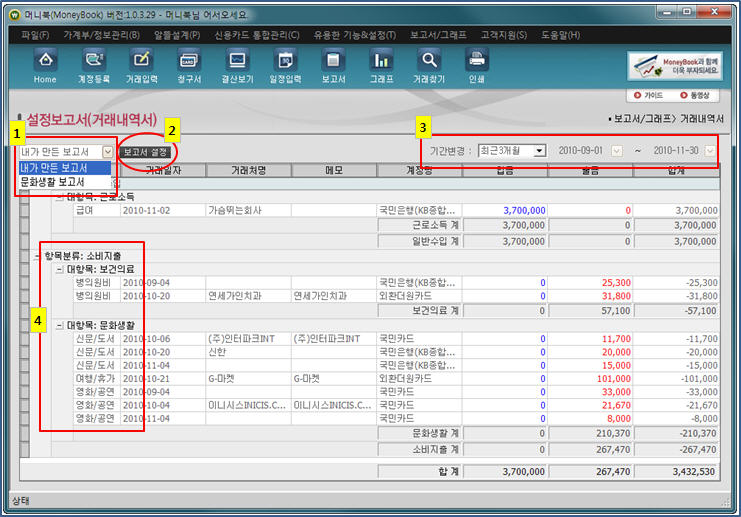Open 거래찾기 transaction search icon
Screen dimensions: 741x517
(x=429, y=66)
